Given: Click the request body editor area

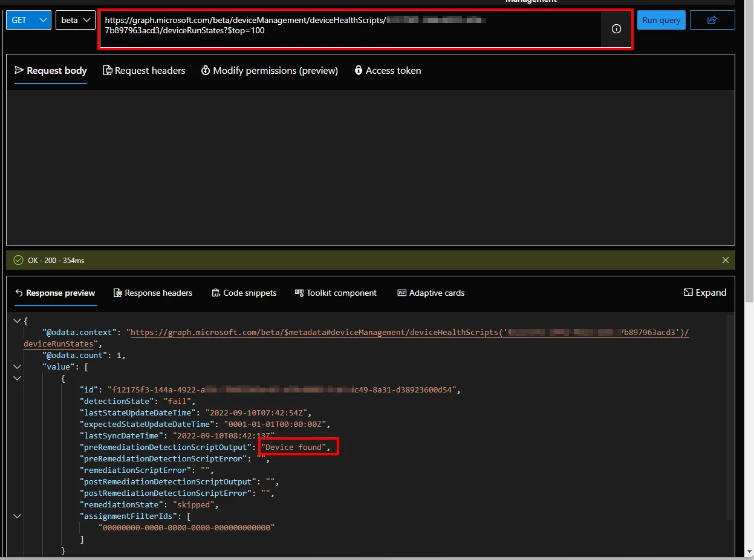Looking at the screenshot, I should (x=371, y=168).
